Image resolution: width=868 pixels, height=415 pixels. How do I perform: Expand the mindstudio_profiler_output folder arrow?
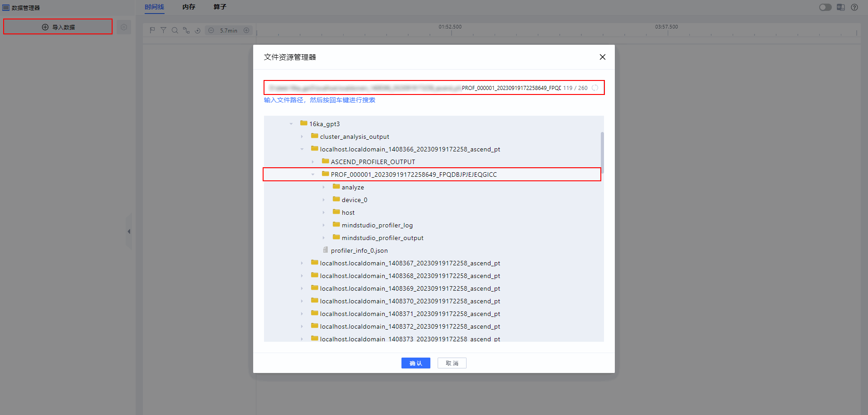(x=324, y=238)
